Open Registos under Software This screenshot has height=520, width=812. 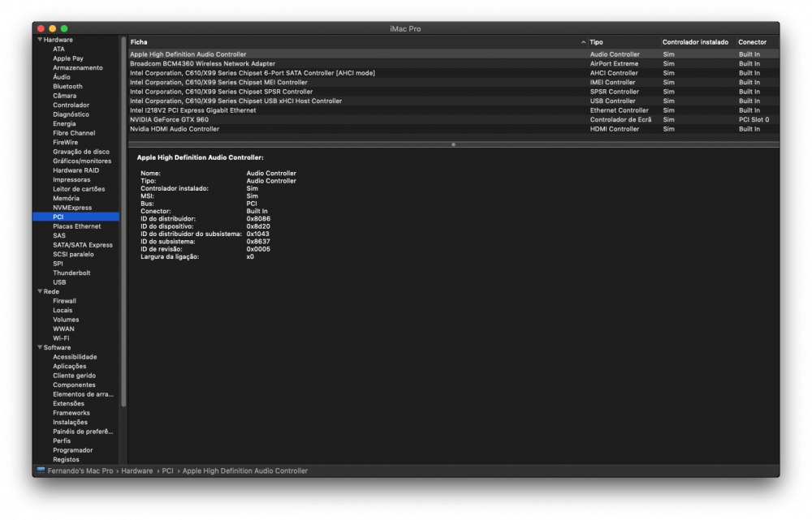66,459
